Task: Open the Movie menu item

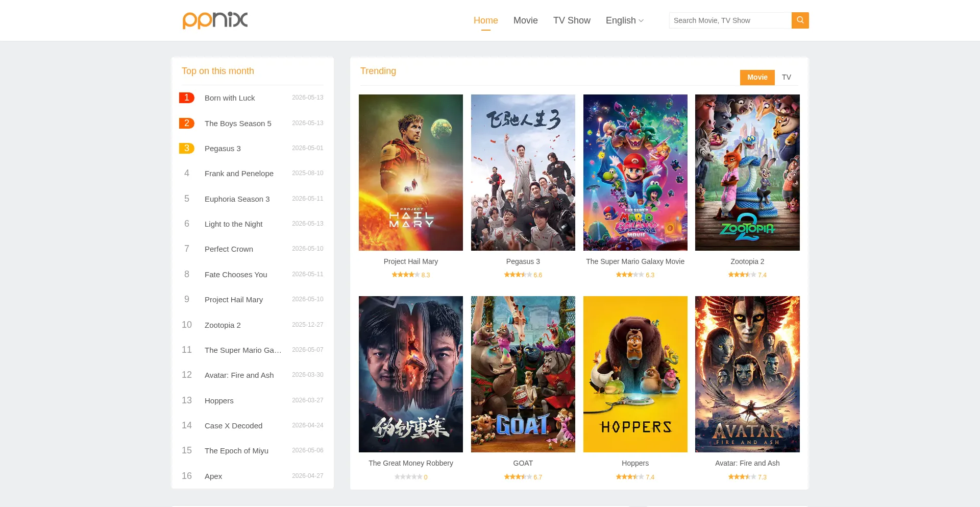Action: [x=525, y=20]
